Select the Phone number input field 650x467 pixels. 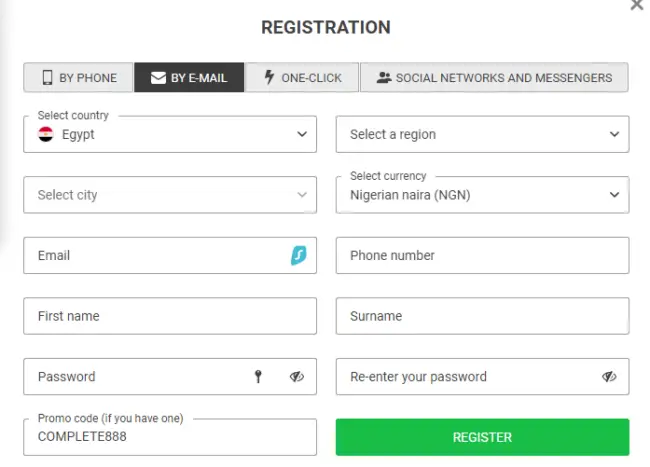(482, 255)
